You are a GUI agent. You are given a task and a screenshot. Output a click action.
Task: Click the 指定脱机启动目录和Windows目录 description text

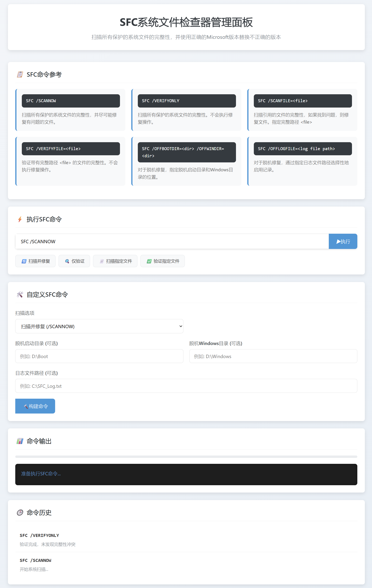click(186, 173)
